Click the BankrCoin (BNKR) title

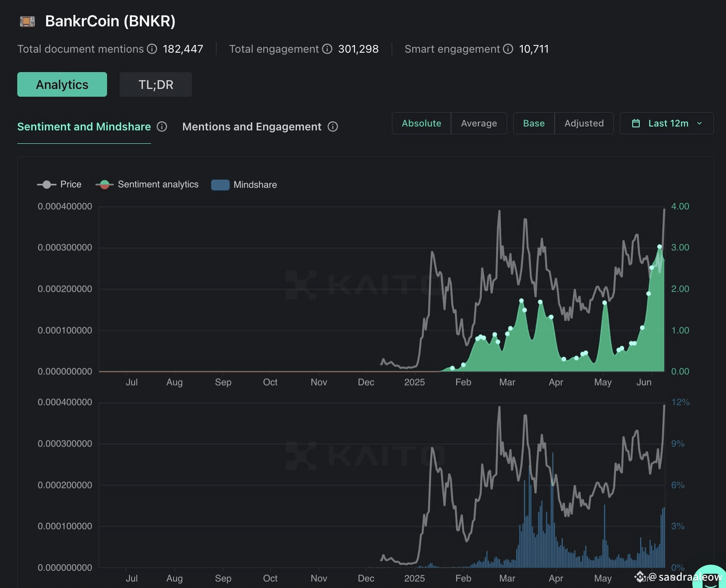[x=110, y=21]
